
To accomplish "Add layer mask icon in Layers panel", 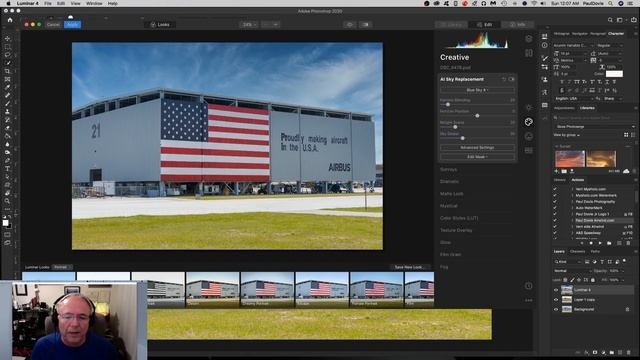I will pos(595,352).
